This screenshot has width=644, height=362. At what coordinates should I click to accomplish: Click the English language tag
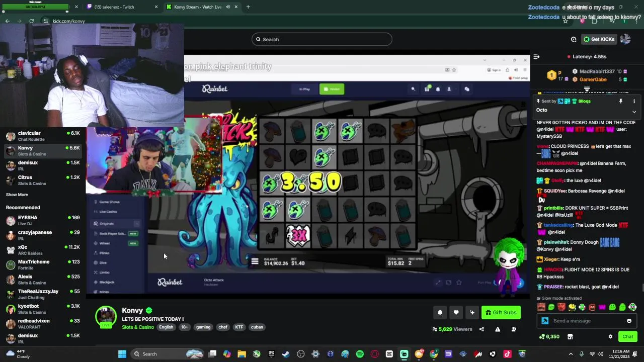[166, 327]
